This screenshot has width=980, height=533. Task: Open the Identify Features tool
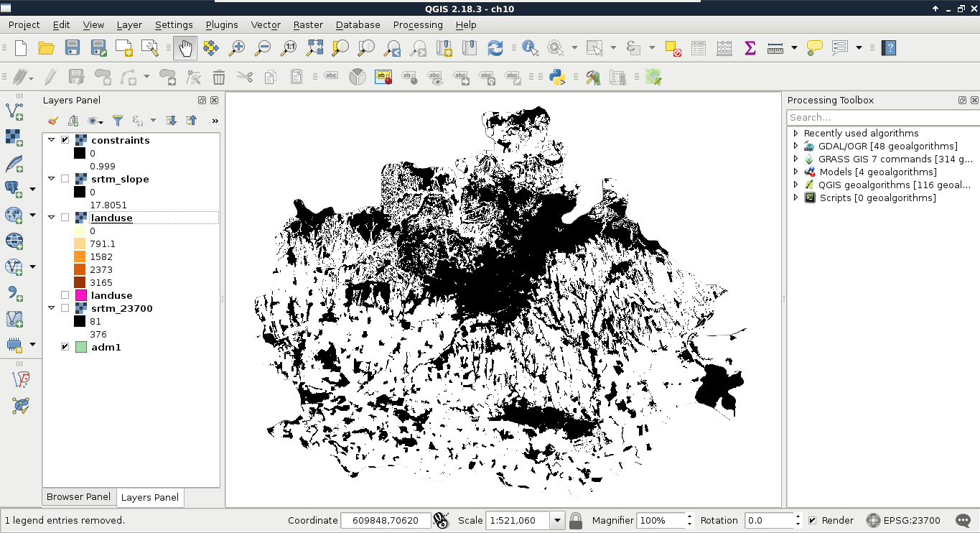pyautogui.click(x=530, y=48)
